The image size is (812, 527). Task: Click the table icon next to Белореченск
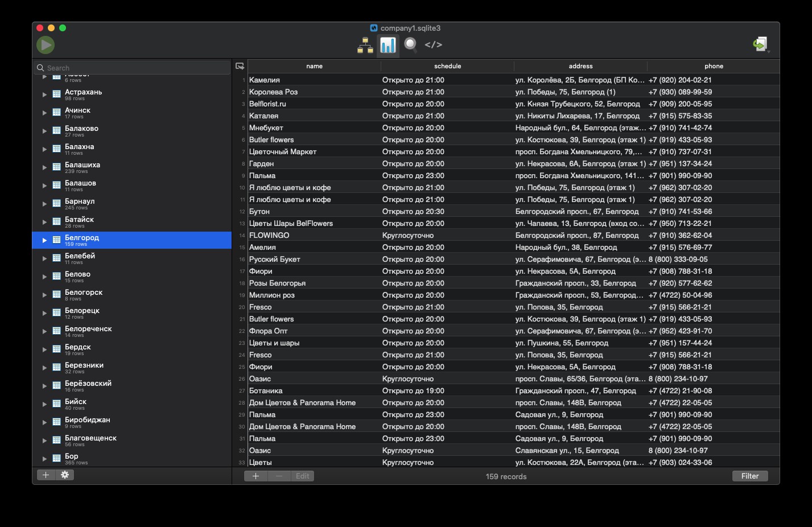click(56, 331)
